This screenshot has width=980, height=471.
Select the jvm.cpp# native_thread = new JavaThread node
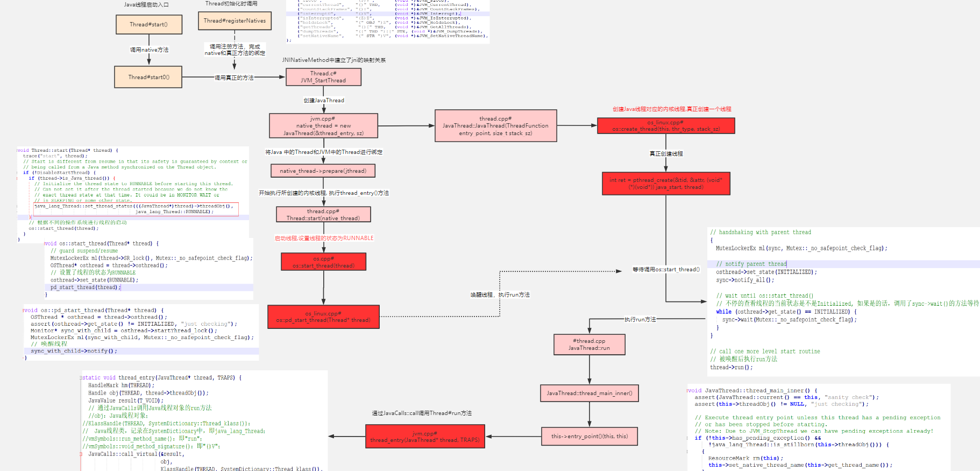coord(323,125)
